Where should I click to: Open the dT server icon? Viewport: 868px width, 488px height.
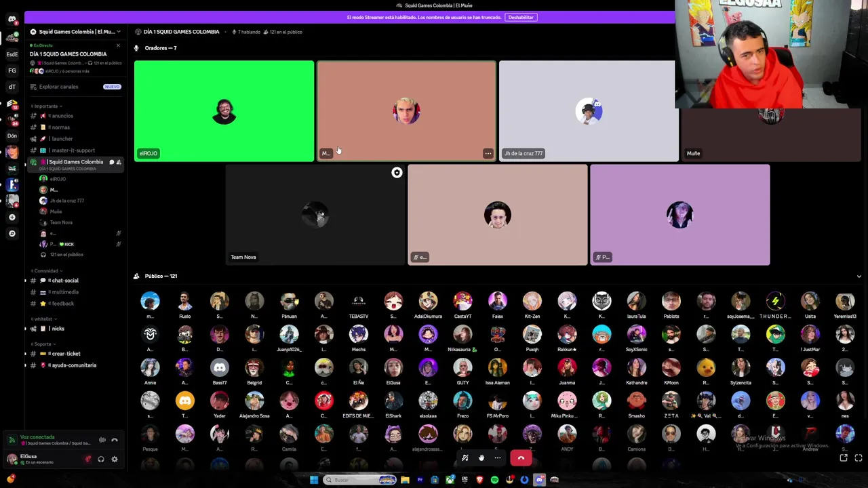12,87
